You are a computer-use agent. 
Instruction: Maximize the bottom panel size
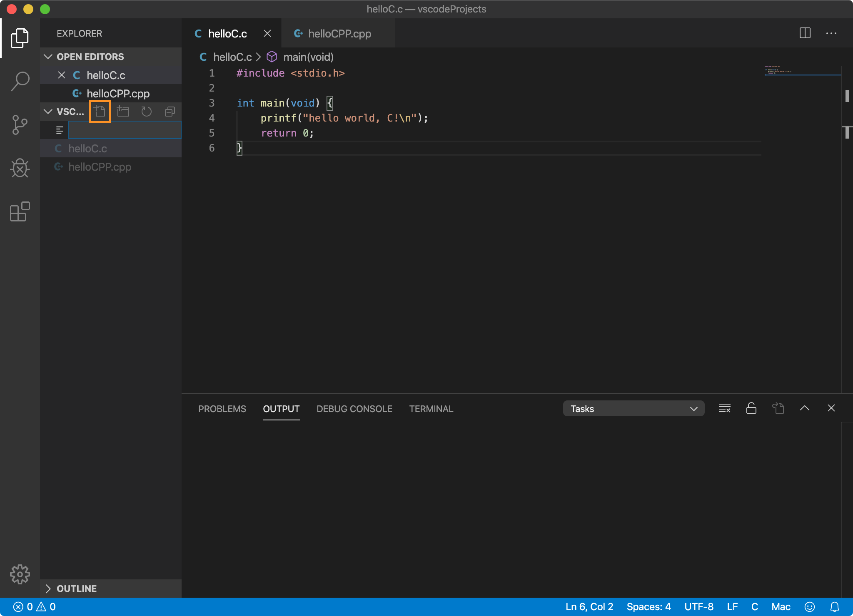(x=804, y=408)
